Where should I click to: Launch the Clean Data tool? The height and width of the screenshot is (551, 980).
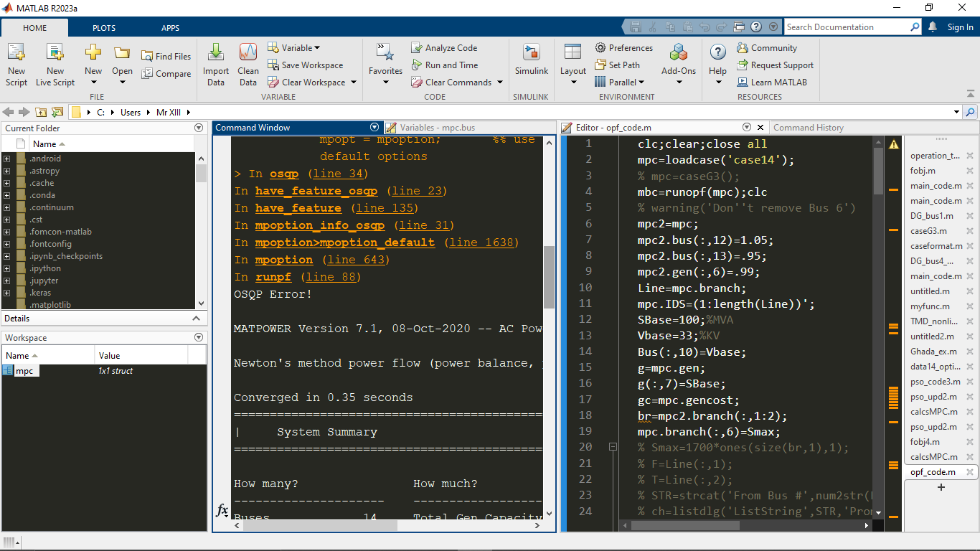(x=248, y=63)
